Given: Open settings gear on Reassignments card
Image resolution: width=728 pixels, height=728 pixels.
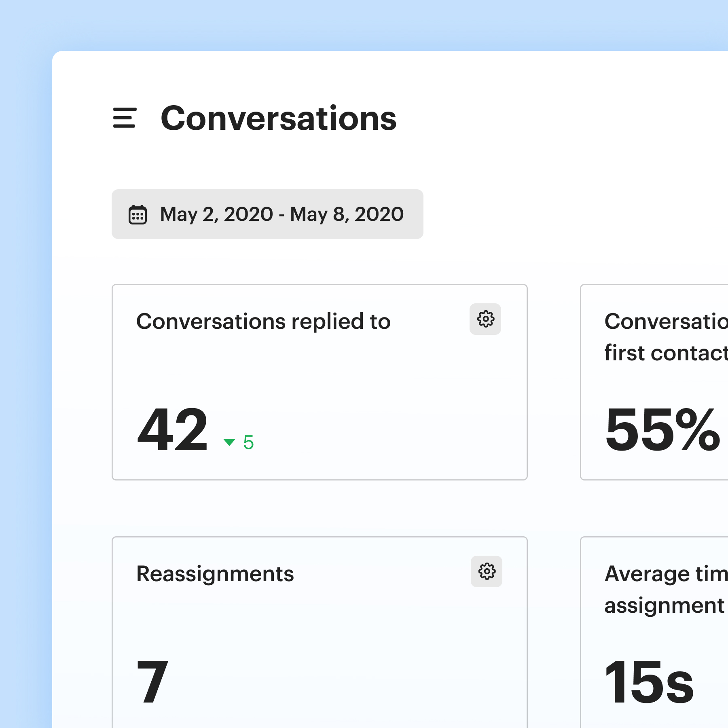Looking at the screenshot, I should click(487, 571).
